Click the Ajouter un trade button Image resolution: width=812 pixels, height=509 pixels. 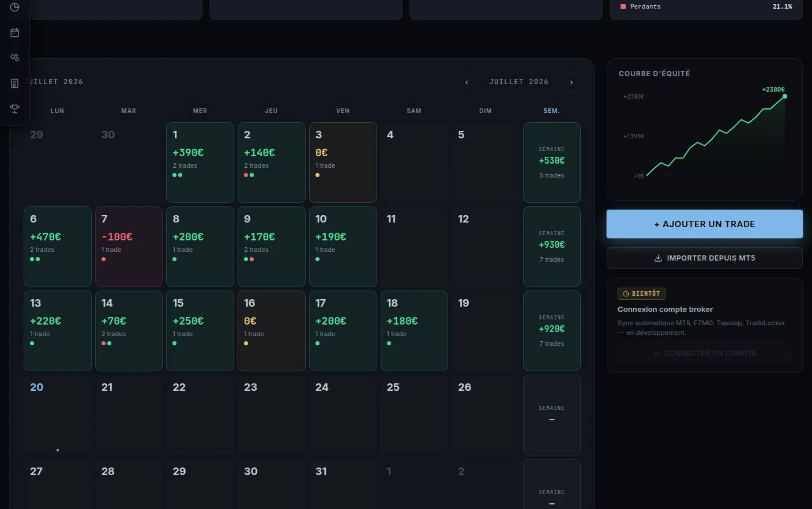[705, 224]
